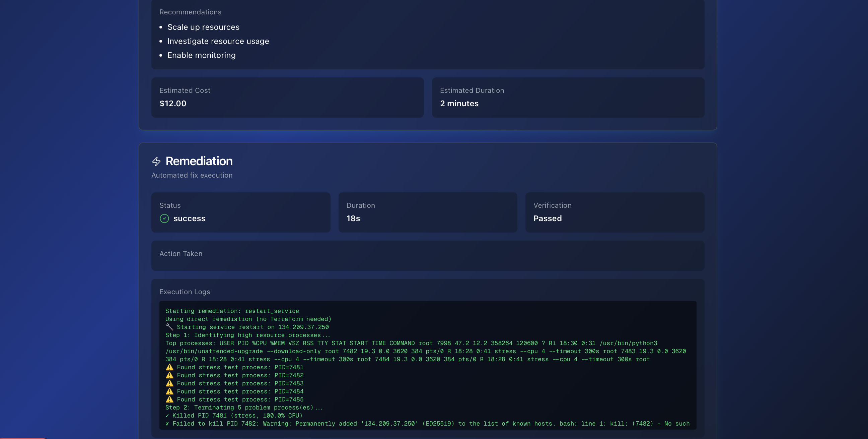868x439 pixels.
Task: Click the Execution Logs label
Action: (185, 292)
